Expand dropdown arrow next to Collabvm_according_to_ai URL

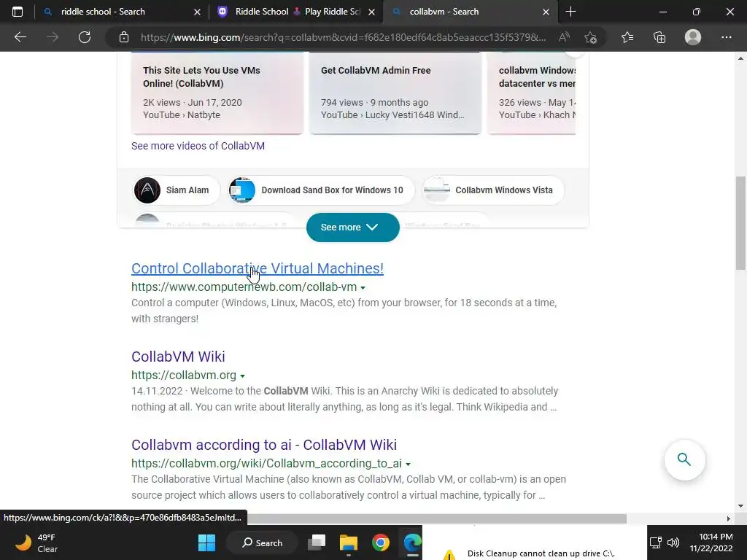tap(409, 464)
